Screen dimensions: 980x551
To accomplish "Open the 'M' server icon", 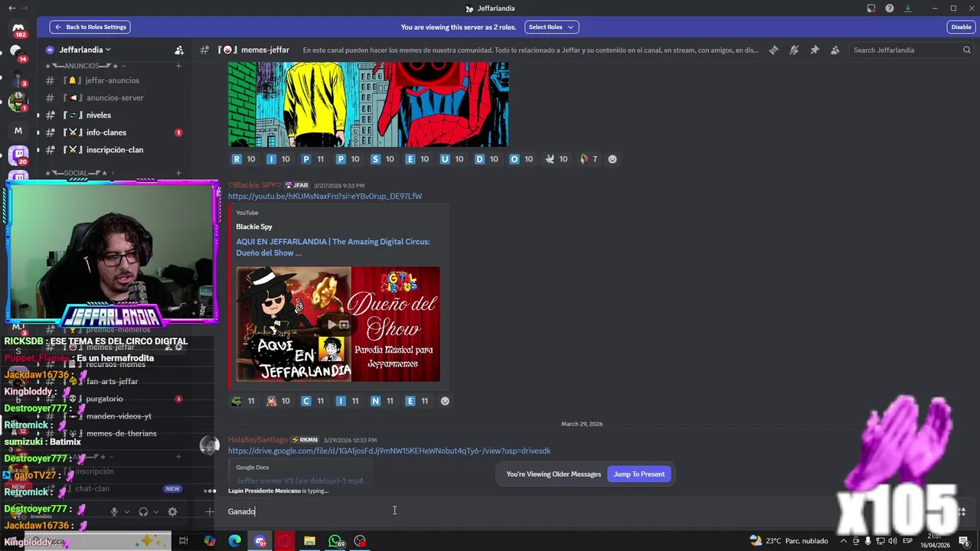I will pos(18,131).
